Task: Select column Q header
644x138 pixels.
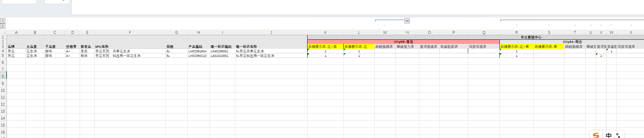Action: [x=484, y=32]
